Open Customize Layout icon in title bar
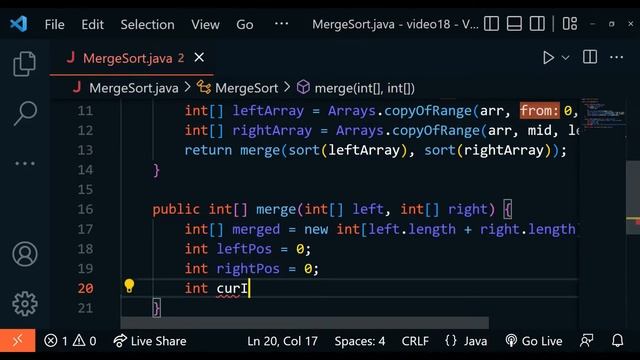This screenshot has height=360, width=640. click(x=570, y=24)
